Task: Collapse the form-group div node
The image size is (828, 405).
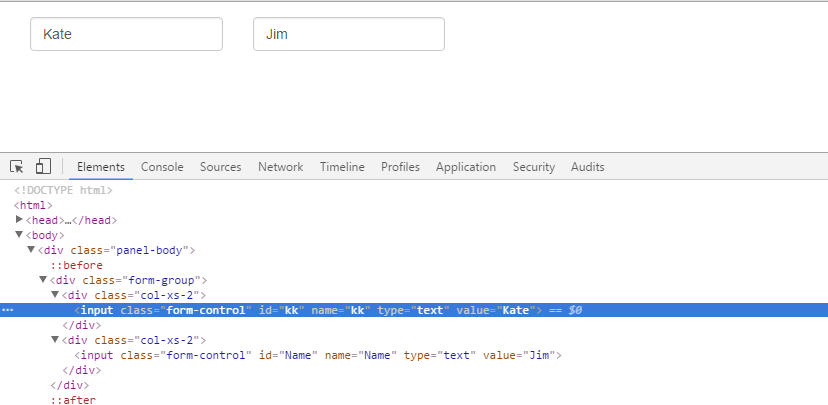Action: point(44,280)
